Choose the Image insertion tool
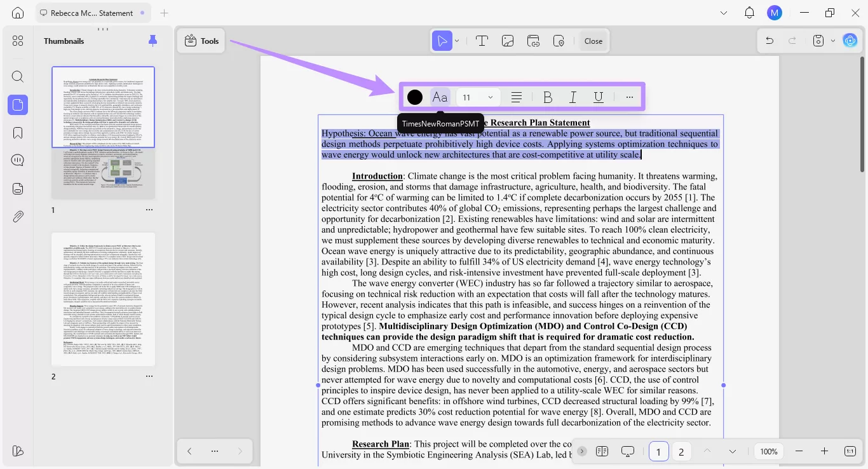 click(x=508, y=41)
